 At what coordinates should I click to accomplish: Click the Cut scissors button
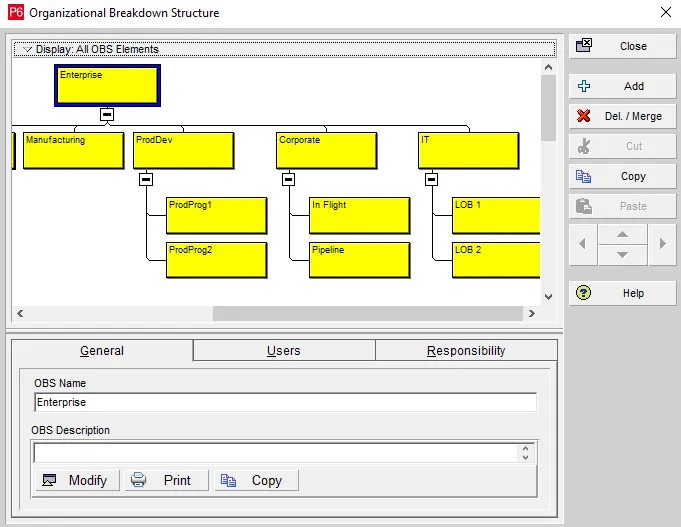point(622,146)
